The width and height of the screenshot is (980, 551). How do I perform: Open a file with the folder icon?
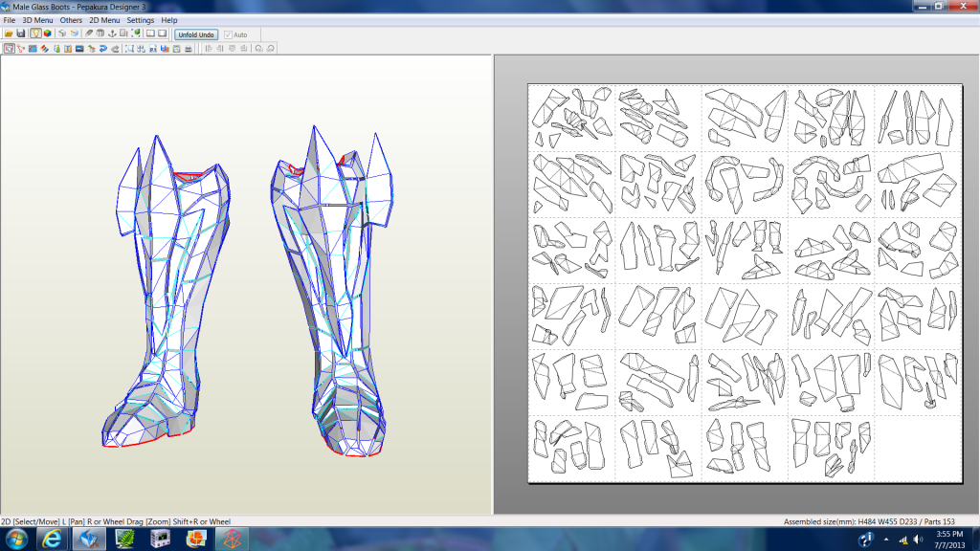pyautogui.click(x=9, y=33)
